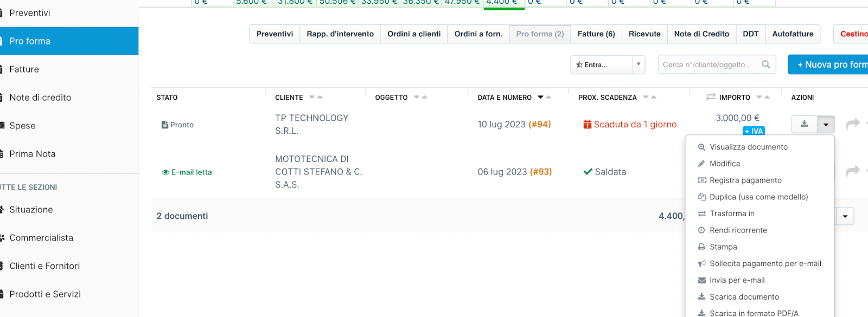Open the Cestino button
The width and height of the screenshot is (868, 317).
coord(853,34)
